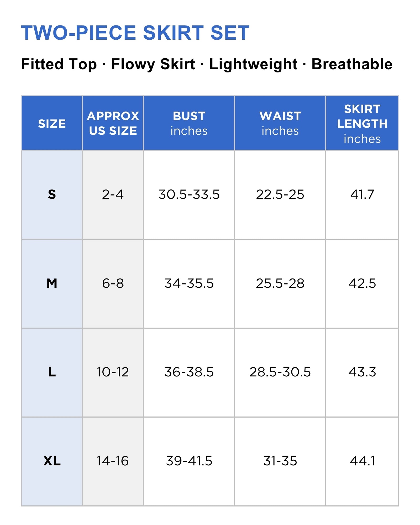Click the TWO-PIECE SKIRT SET title
Viewport: 420px width, 525px height.
point(135,33)
